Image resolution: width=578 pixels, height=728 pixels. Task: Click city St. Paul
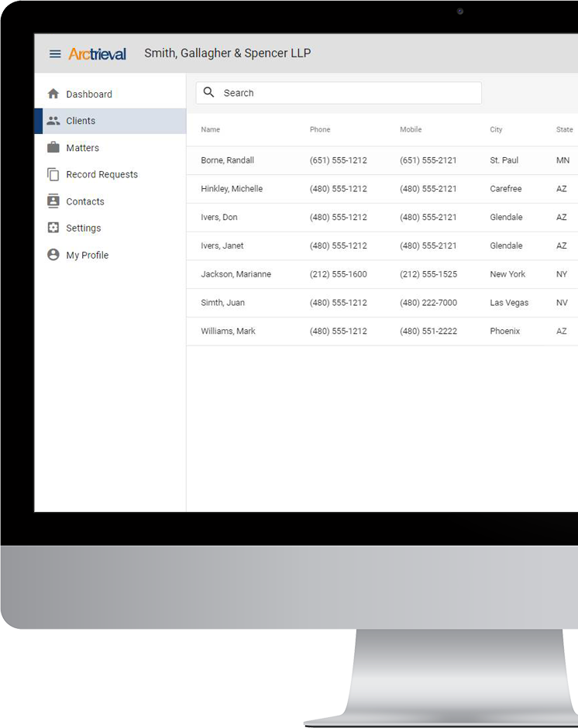(x=504, y=160)
